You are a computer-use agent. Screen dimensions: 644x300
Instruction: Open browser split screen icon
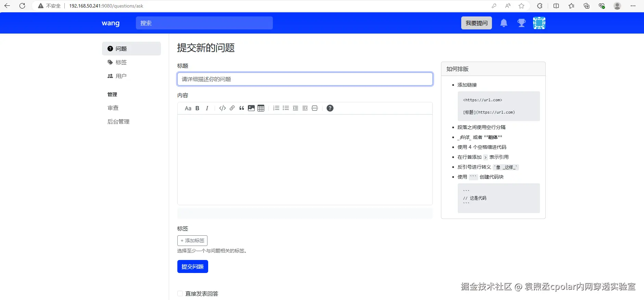coord(556,6)
